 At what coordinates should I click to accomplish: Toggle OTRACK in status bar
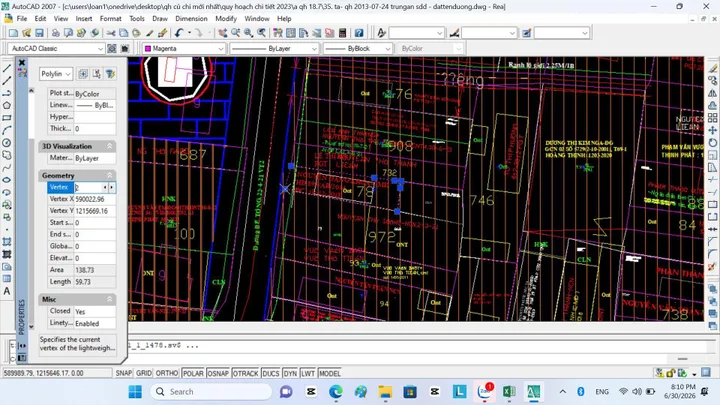click(x=245, y=373)
